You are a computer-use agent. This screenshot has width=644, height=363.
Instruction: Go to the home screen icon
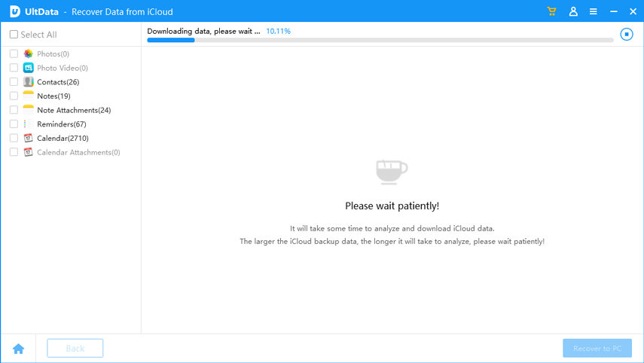tap(18, 349)
